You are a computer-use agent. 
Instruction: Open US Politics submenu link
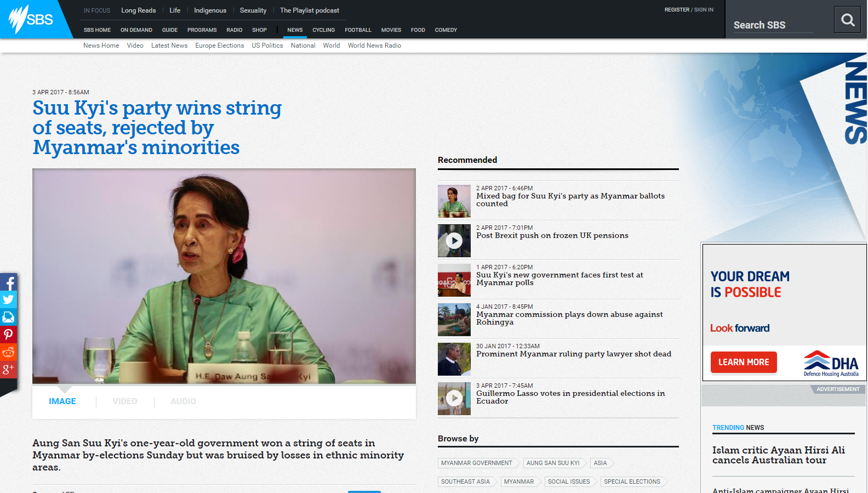pos(267,46)
